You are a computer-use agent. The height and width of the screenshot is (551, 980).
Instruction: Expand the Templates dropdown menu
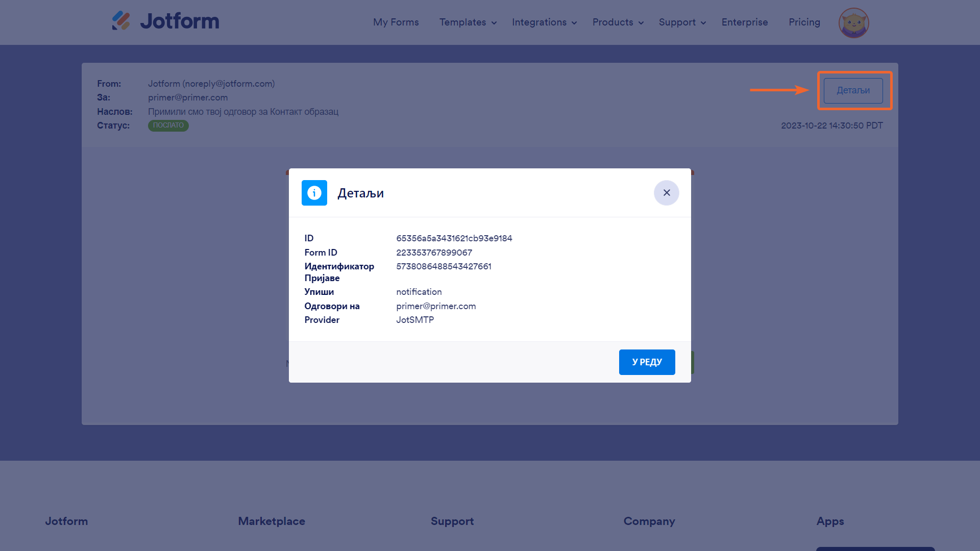coord(468,22)
